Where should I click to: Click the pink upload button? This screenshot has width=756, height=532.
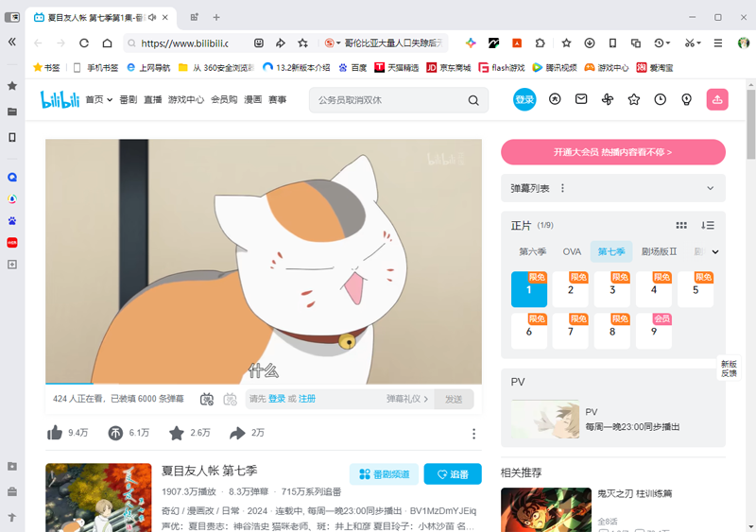pyautogui.click(x=717, y=99)
